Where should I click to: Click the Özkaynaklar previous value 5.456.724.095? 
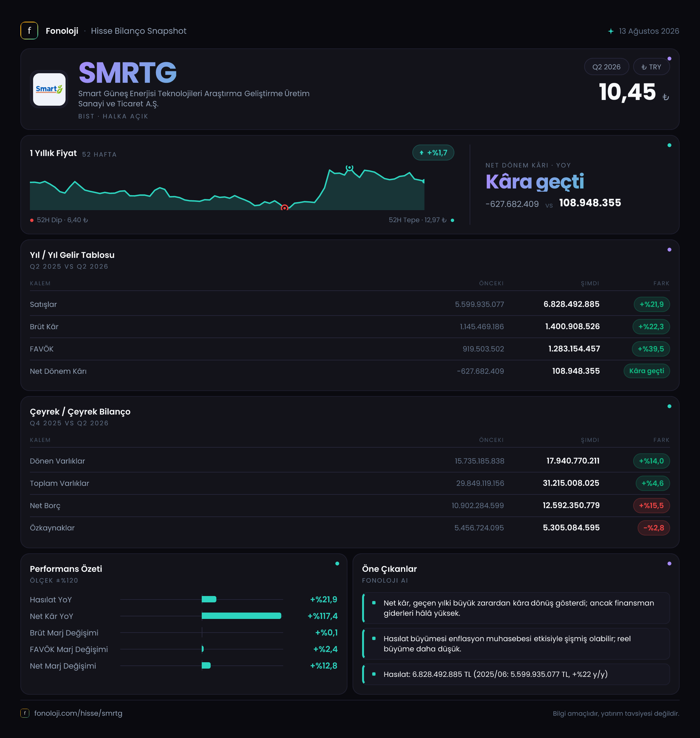479,528
